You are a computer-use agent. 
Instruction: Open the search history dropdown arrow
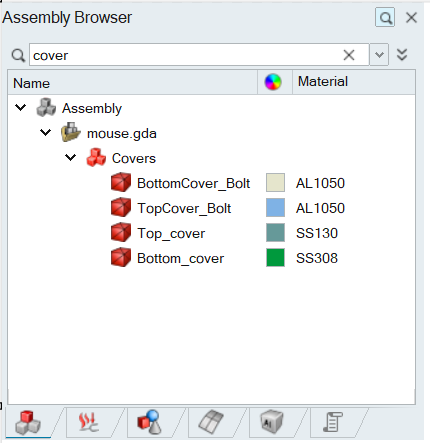coord(379,55)
